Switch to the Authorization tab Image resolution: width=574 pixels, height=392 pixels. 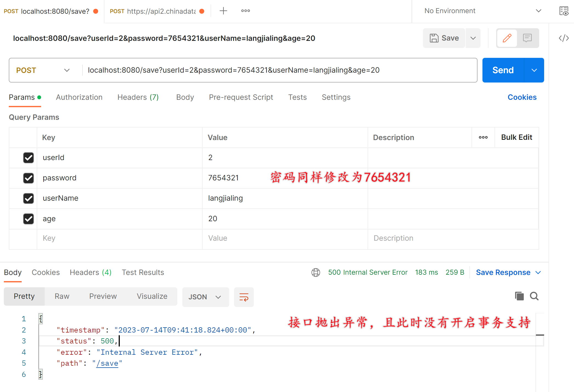click(79, 97)
